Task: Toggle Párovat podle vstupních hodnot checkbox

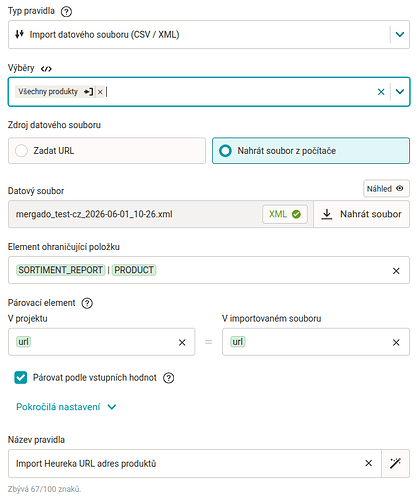Action: pos(21,378)
